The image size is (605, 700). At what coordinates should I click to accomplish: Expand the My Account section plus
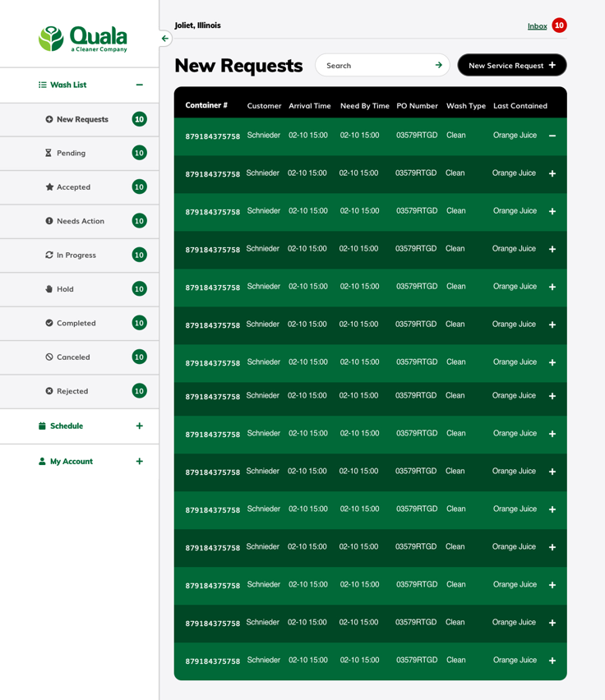coord(139,461)
